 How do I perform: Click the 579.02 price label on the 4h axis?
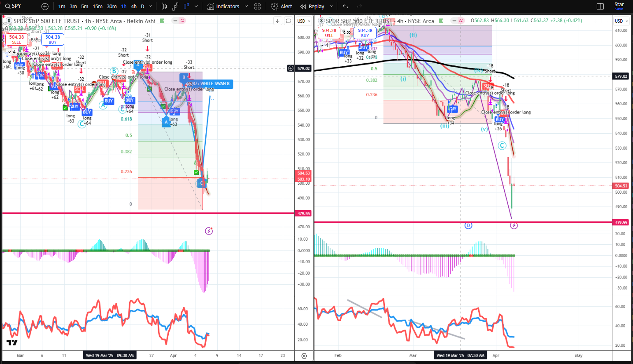621,76
